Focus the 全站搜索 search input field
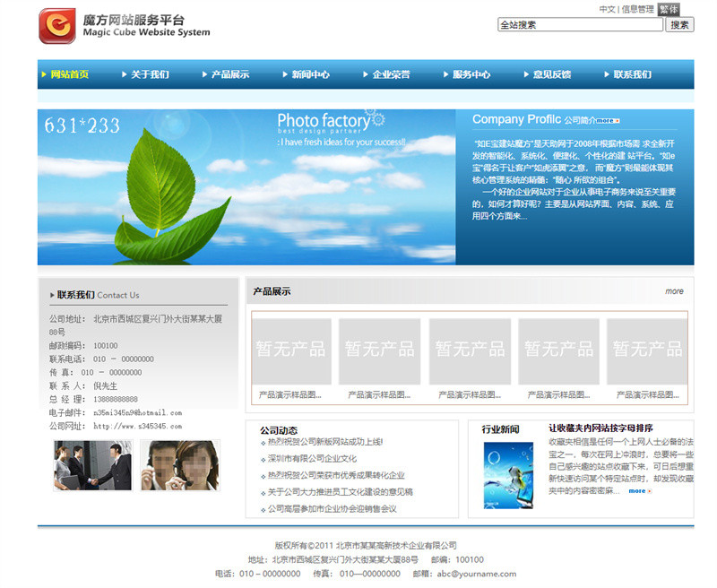The image size is (717, 588). click(580, 25)
